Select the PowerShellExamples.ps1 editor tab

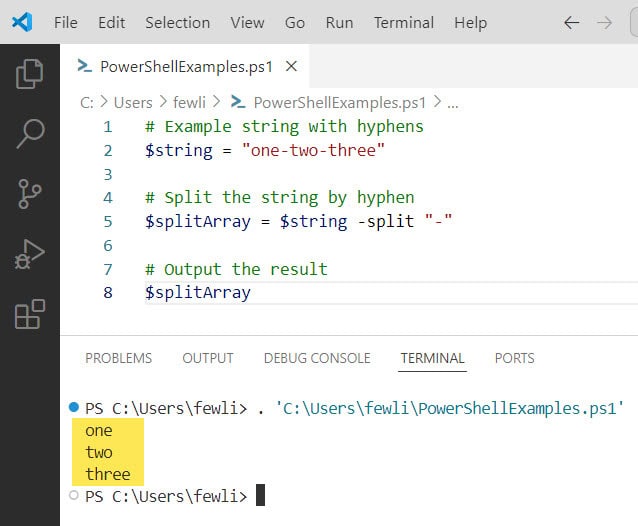click(184, 66)
